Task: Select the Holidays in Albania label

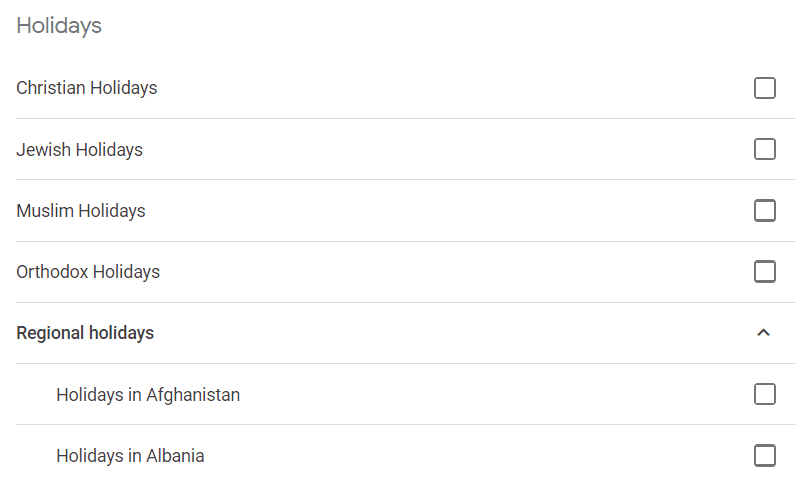Action: pyautogui.click(x=130, y=456)
